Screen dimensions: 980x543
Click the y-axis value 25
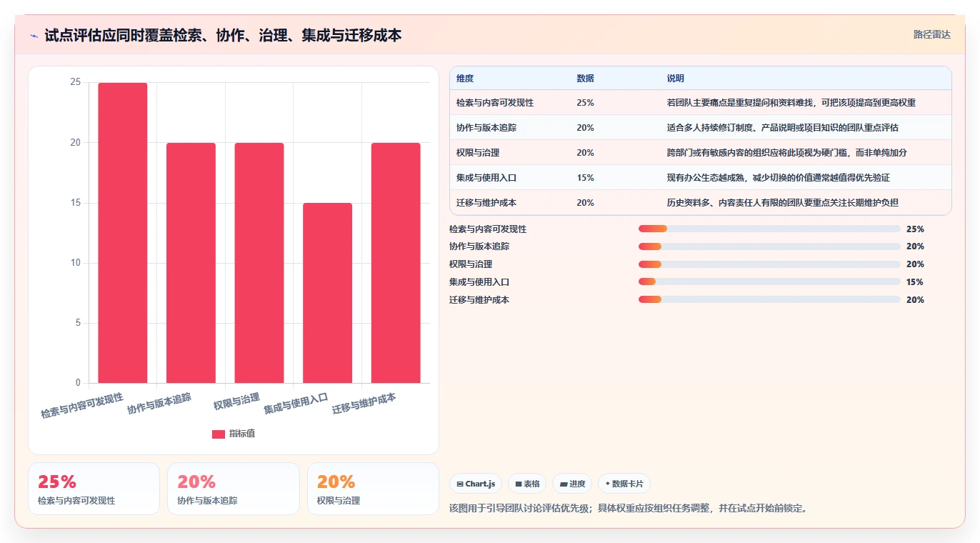pos(75,82)
